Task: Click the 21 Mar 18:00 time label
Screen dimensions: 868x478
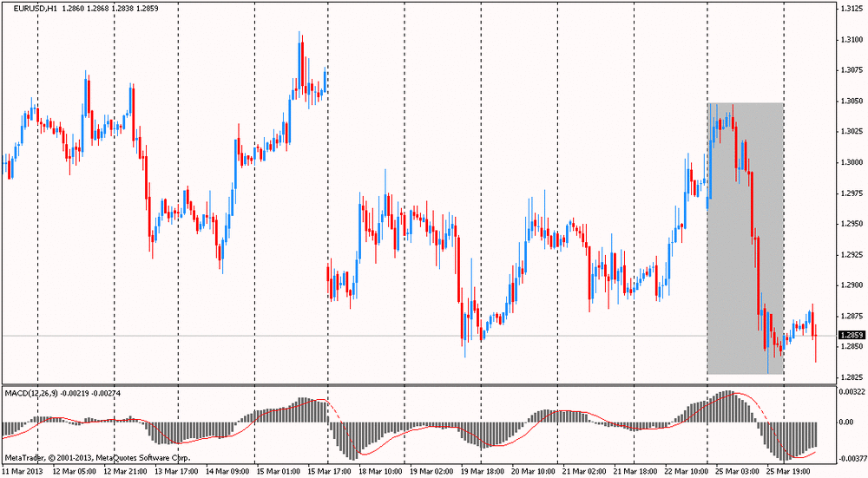Action: tap(636, 472)
